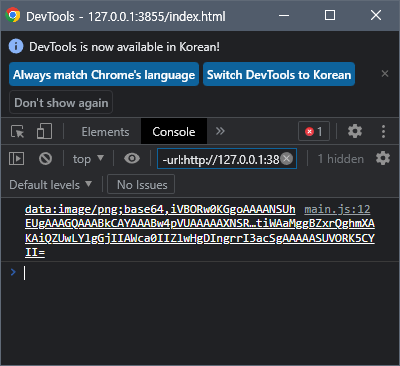Click the No Issues button
The image size is (400, 366).
point(141,184)
